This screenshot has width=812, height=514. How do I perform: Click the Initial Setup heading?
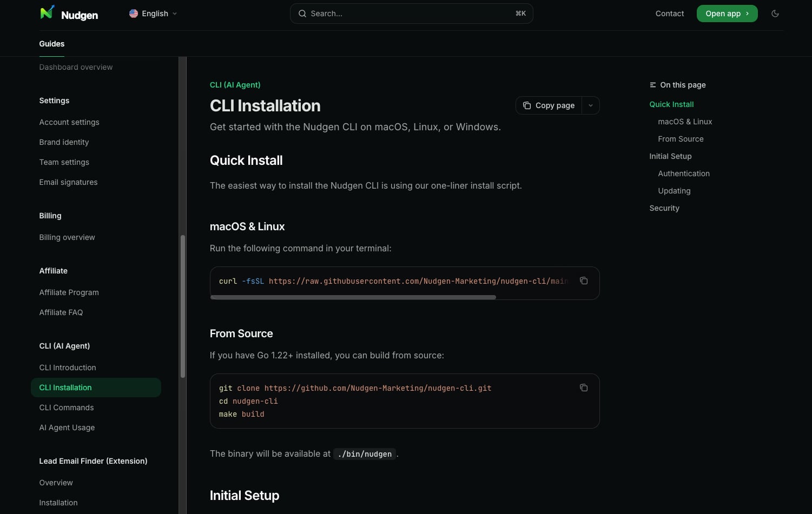tap(245, 496)
